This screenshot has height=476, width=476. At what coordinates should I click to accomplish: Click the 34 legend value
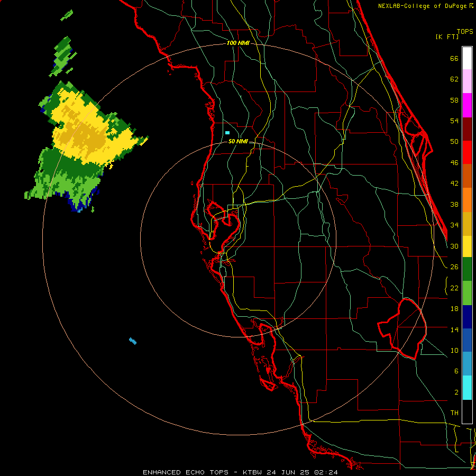click(x=454, y=225)
